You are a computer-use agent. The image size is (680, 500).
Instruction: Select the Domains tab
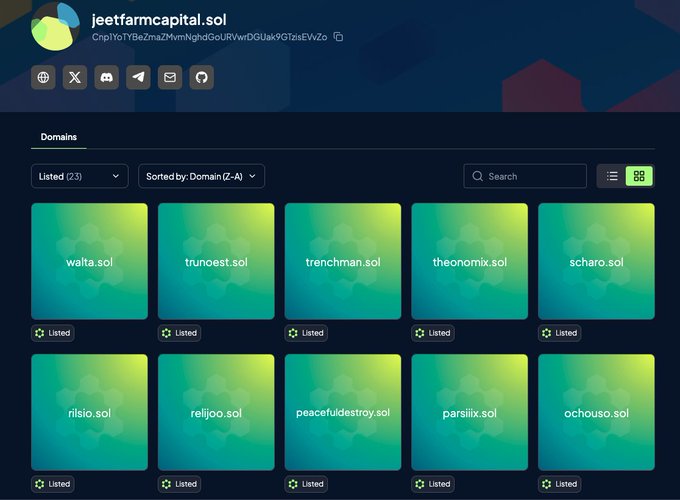tap(59, 137)
